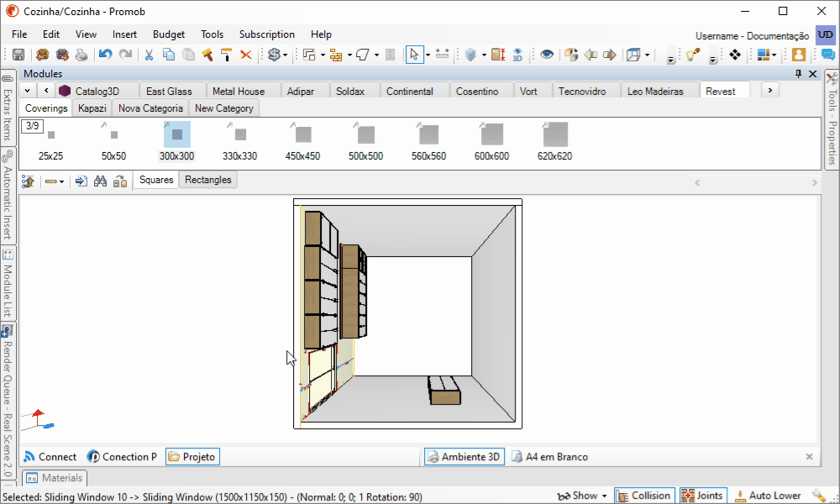
Task: Click the red Delete X icon
Action: coord(246,55)
